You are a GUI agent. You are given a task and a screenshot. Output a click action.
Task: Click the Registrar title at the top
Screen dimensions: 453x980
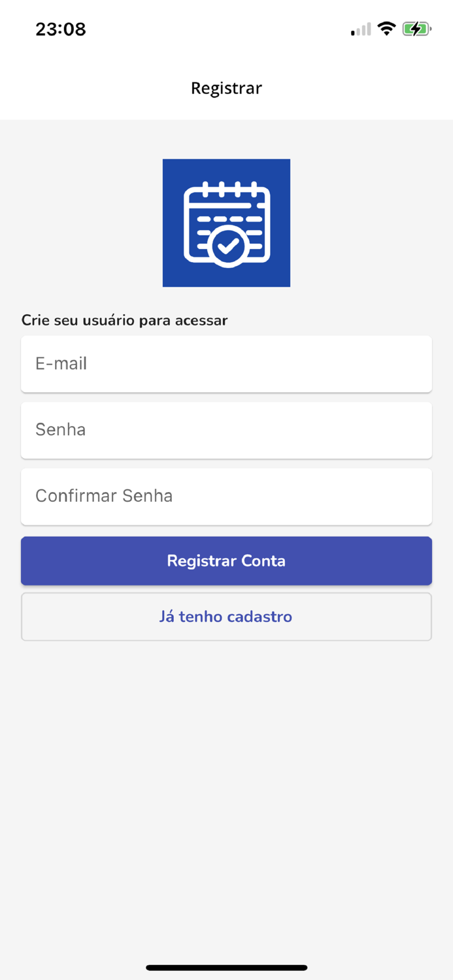click(226, 88)
